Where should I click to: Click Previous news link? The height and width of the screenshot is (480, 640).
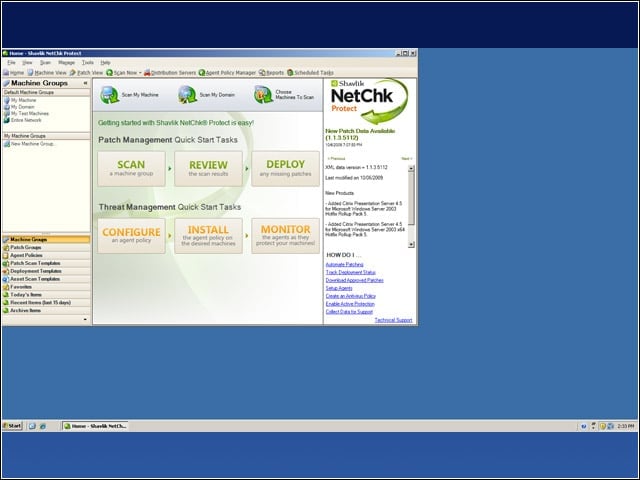click(x=336, y=158)
